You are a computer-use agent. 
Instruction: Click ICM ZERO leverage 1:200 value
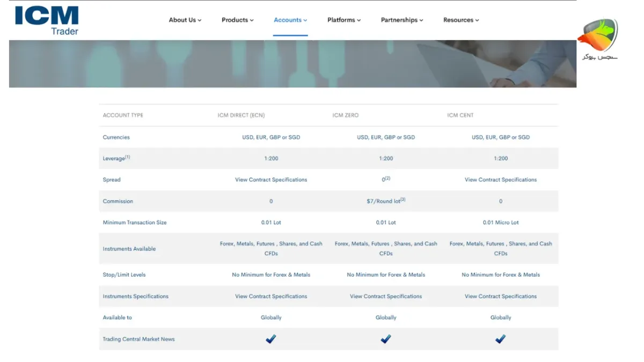tap(386, 158)
